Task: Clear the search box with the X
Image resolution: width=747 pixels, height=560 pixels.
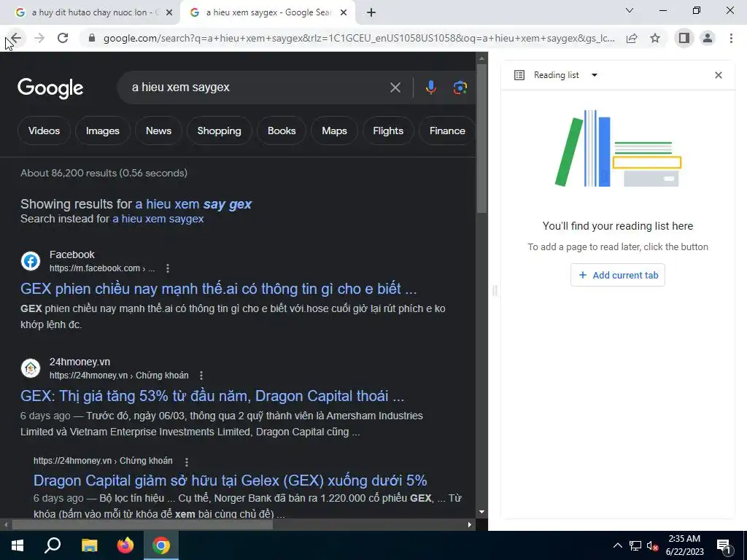Action: 395,87
